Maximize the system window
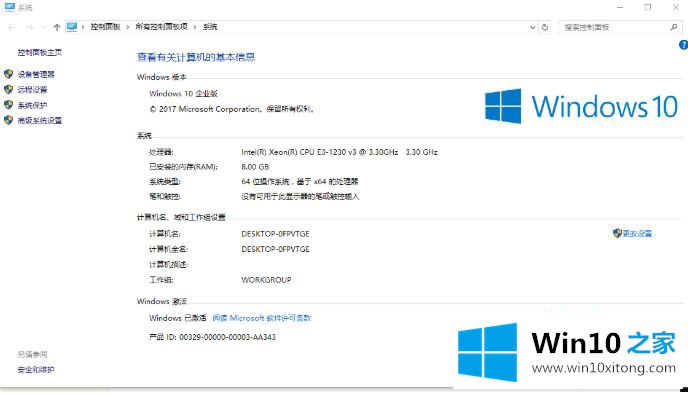Image resolution: width=688 pixels, height=394 pixels. (x=648, y=7)
